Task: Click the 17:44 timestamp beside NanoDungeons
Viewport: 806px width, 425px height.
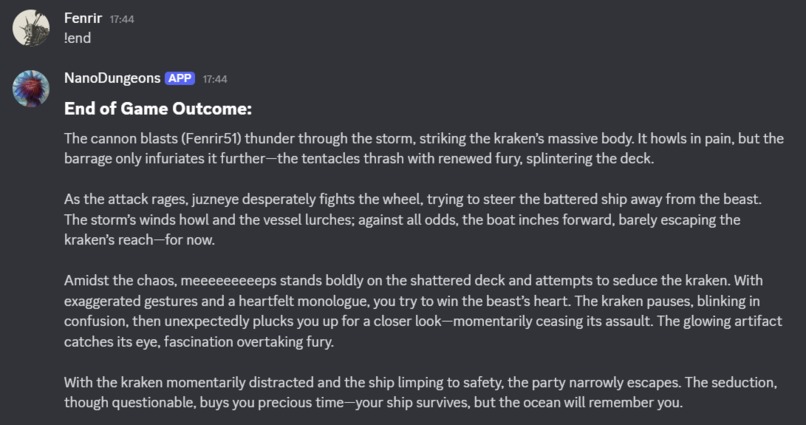Action: point(215,79)
